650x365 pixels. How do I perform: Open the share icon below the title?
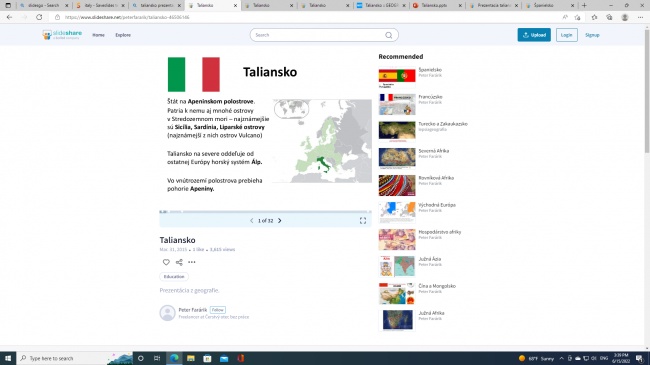tap(179, 262)
